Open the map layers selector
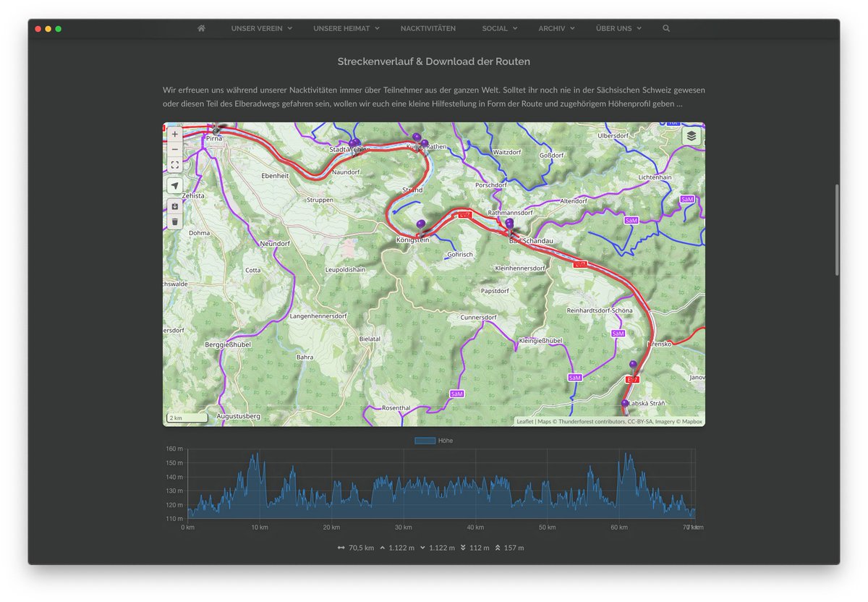 click(692, 136)
